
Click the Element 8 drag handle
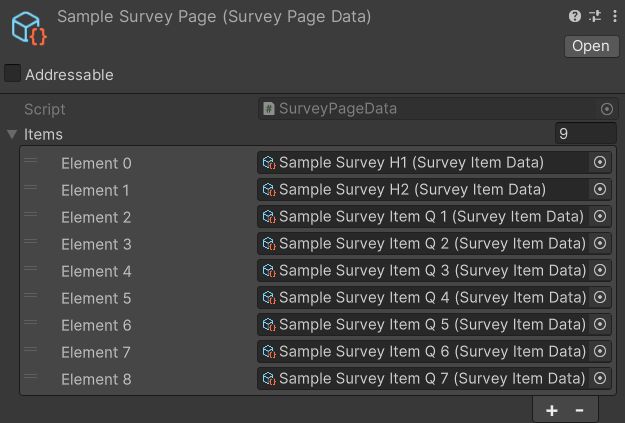click(x=31, y=376)
